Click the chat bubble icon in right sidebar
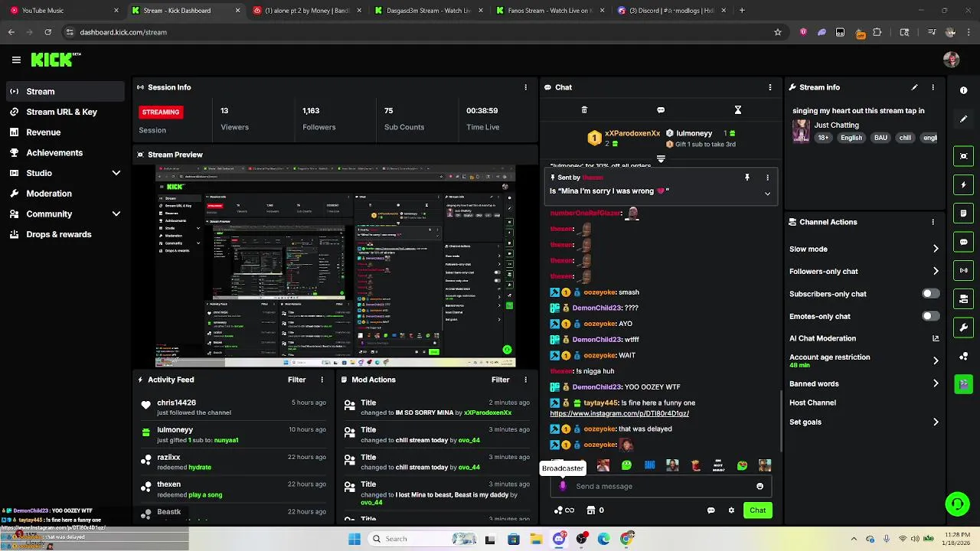This screenshot has width=980, height=551. pyautogui.click(x=963, y=242)
